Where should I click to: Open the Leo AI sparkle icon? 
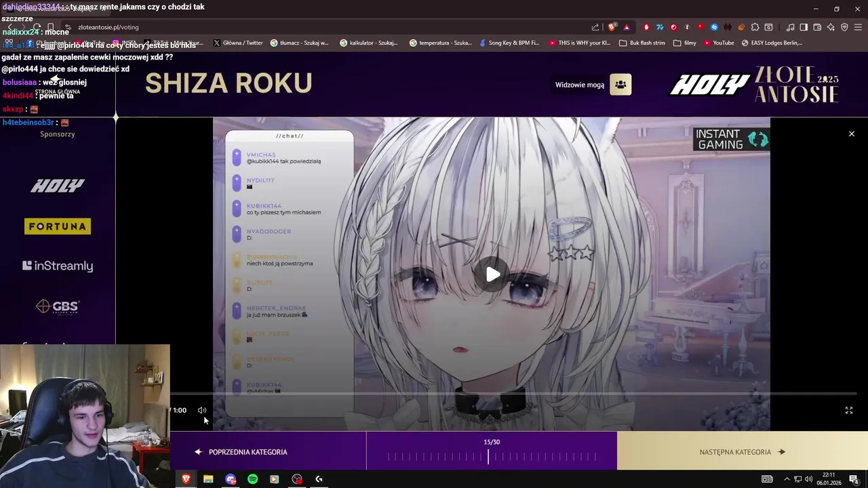pos(831,27)
